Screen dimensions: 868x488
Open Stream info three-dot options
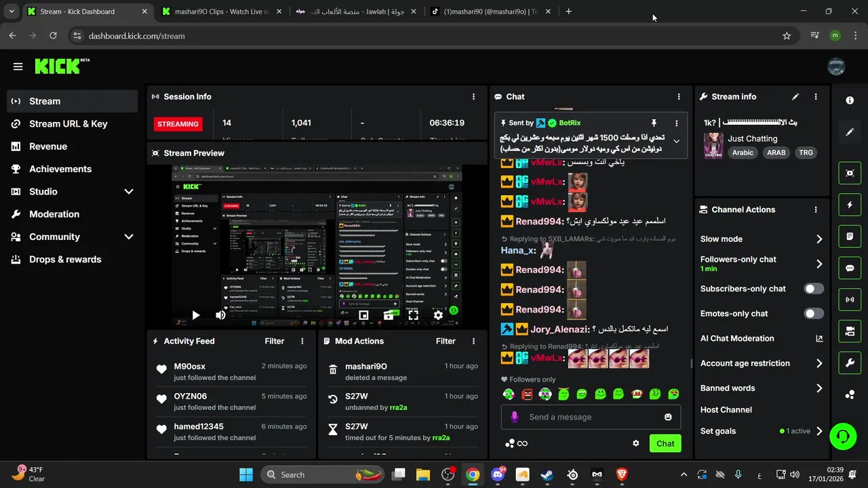click(x=815, y=97)
